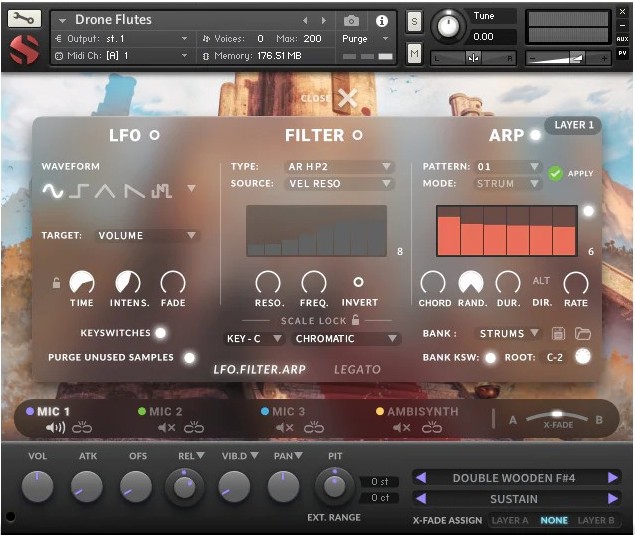
Task: Toggle PURGE UNUSED SAMPLES
Action: pyautogui.click(x=189, y=358)
